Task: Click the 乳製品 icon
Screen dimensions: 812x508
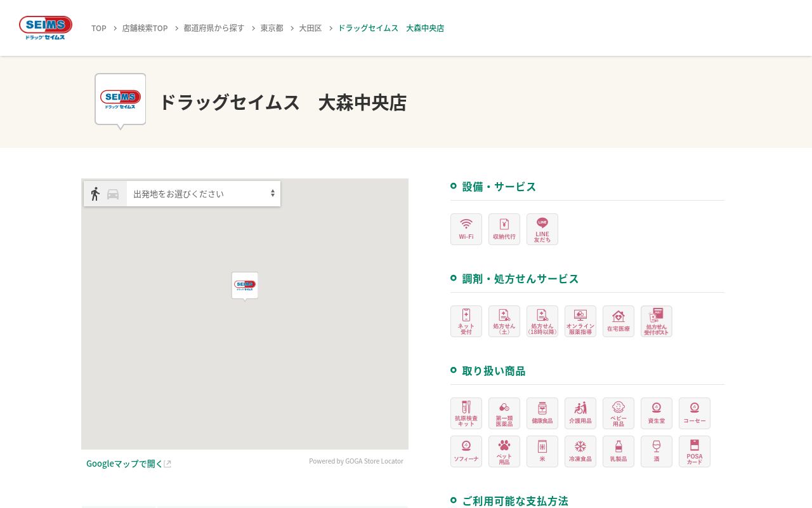Action: pyautogui.click(x=619, y=451)
